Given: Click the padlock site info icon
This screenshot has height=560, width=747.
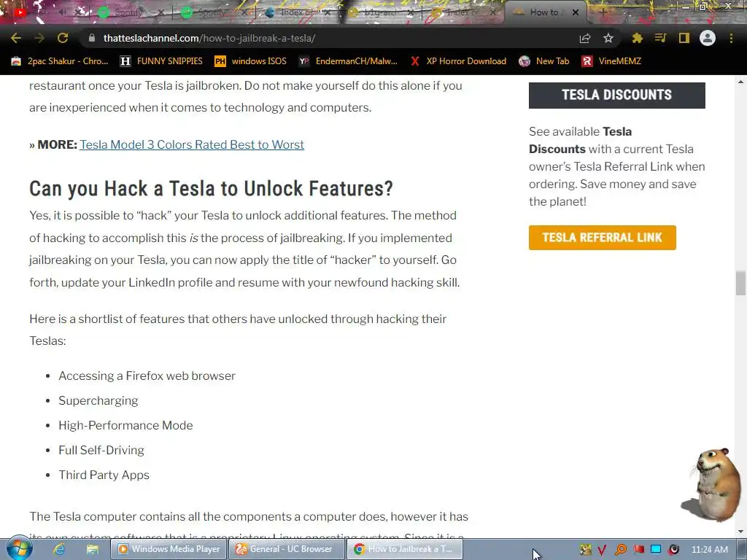Looking at the screenshot, I should coord(92,38).
